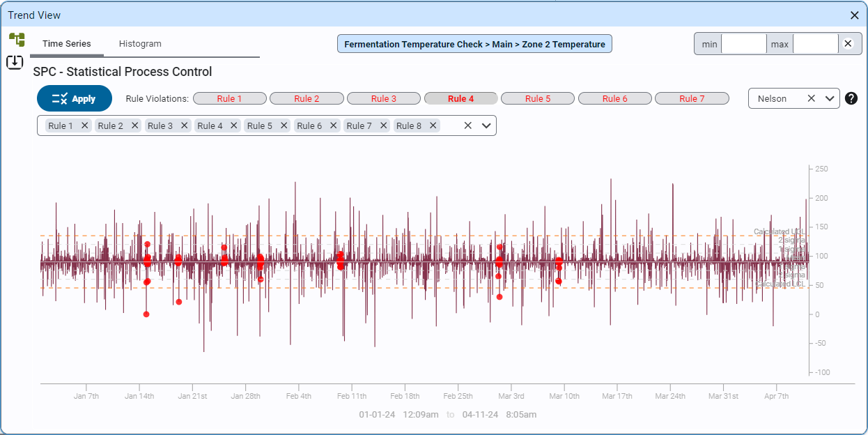Clear the min max range with X
The width and height of the screenshot is (868, 435).
848,44
